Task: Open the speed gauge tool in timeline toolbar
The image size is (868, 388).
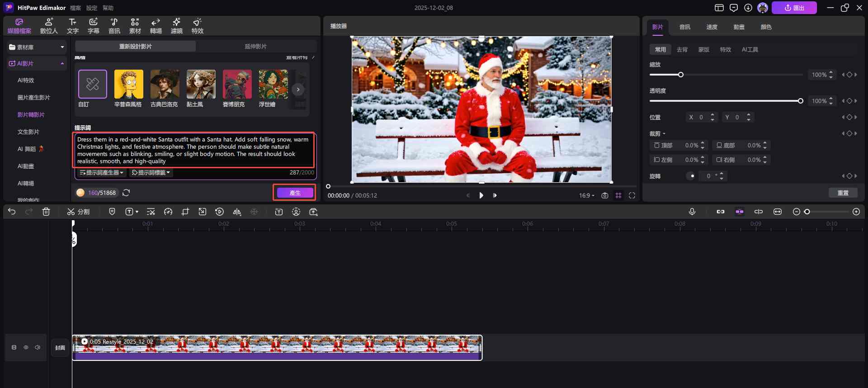Action: (x=168, y=212)
